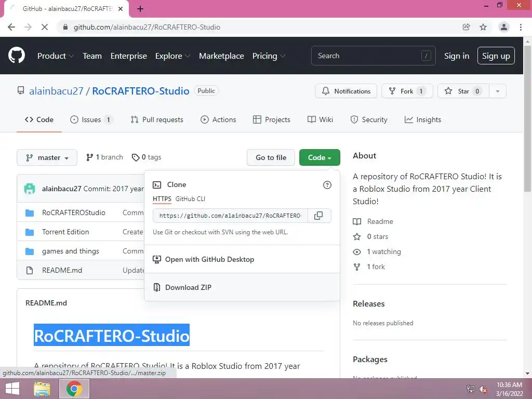Toggle the green Code dropdown button
Image resolution: width=532 pixels, height=399 pixels.
(320, 158)
